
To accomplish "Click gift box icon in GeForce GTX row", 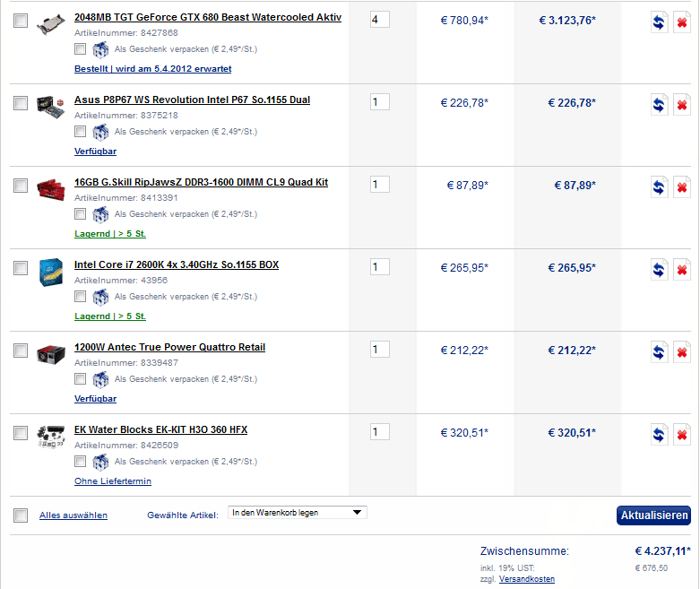I will coord(100,49).
